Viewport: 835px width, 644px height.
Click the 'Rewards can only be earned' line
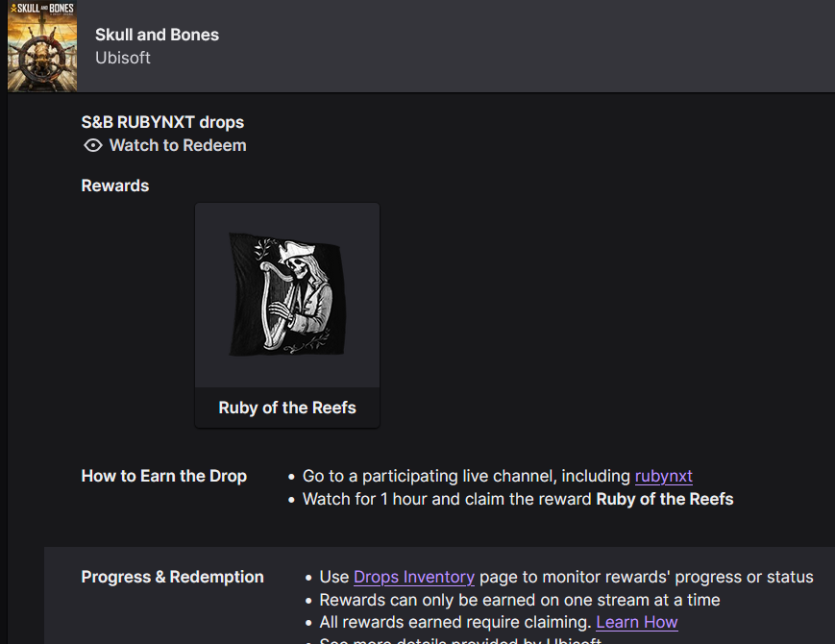519,600
